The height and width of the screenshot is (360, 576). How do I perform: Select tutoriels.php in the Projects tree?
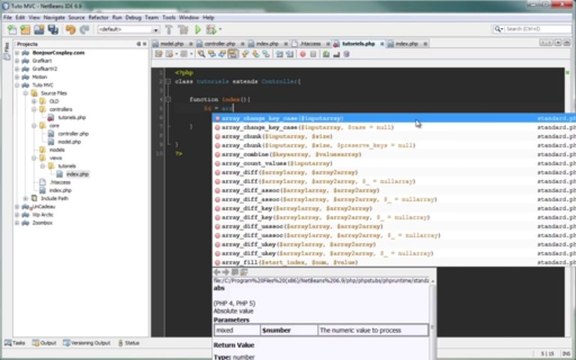pyautogui.click(x=72, y=118)
